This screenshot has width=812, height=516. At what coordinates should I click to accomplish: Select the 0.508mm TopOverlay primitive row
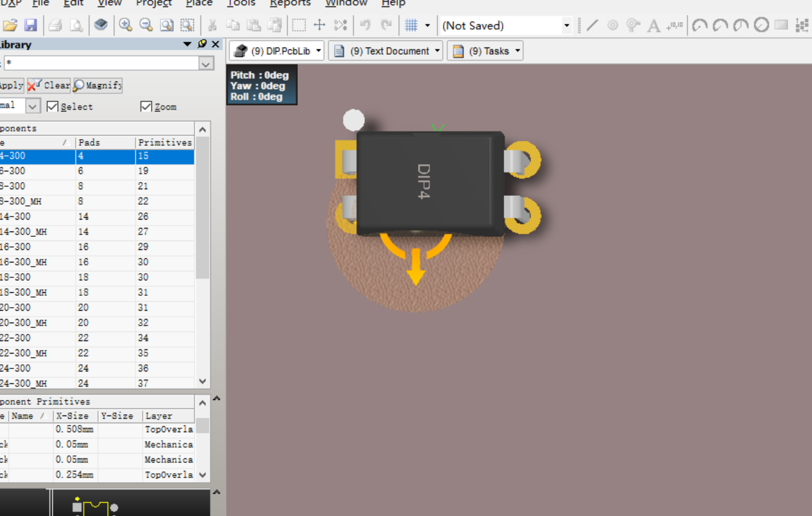pyautogui.click(x=97, y=429)
